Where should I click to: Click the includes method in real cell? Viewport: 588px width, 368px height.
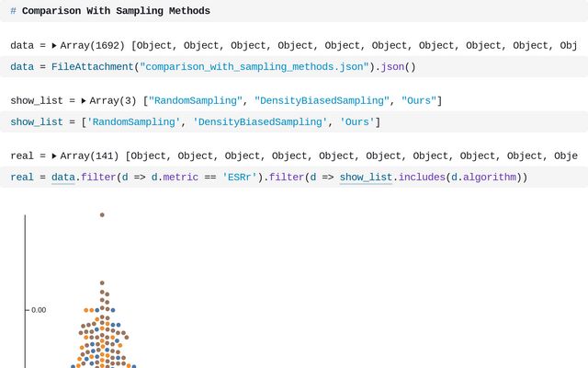click(x=421, y=177)
